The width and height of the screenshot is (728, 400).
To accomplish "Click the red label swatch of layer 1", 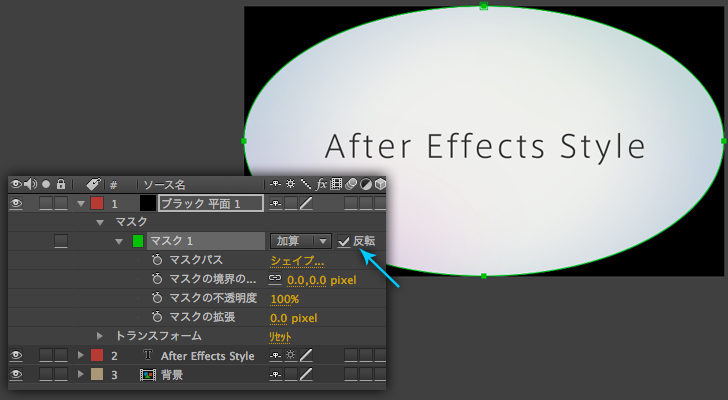I will point(97,203).
